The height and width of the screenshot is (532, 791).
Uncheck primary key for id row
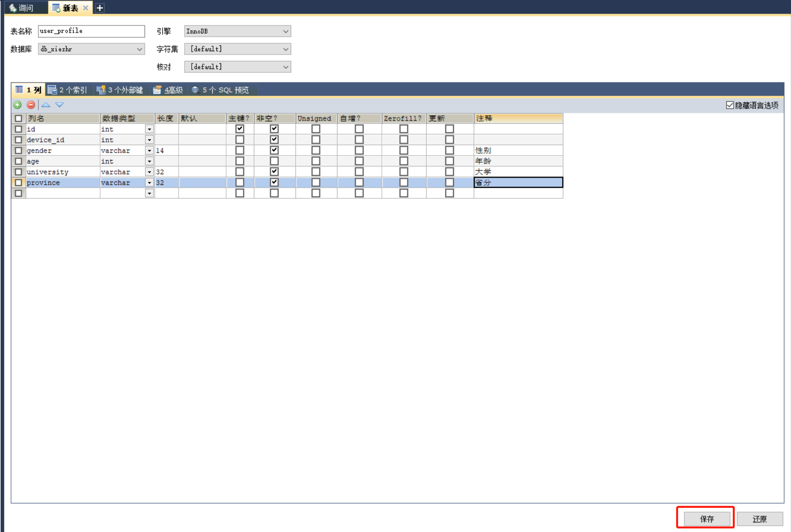tap(240, 129)
